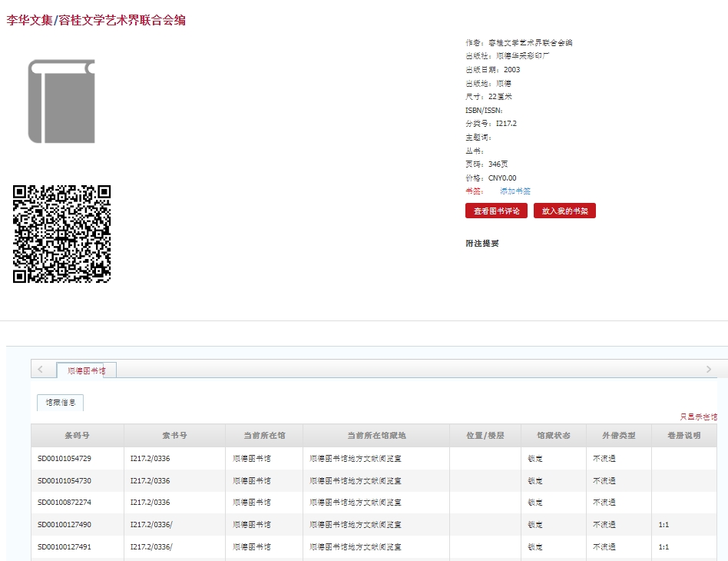This screenshot has width=728, height=561.
Task: Click the 当前所在馆 column header
Action: click(264, 436)
